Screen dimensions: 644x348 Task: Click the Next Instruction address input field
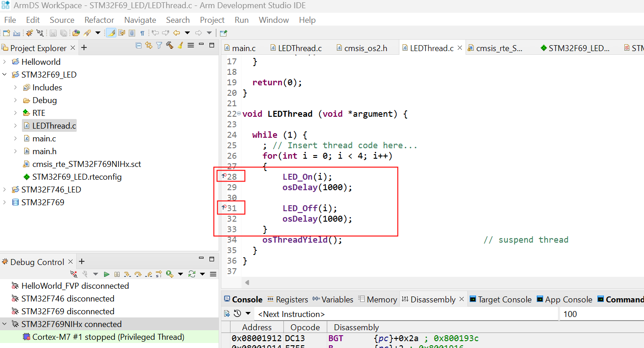(406, 314)
